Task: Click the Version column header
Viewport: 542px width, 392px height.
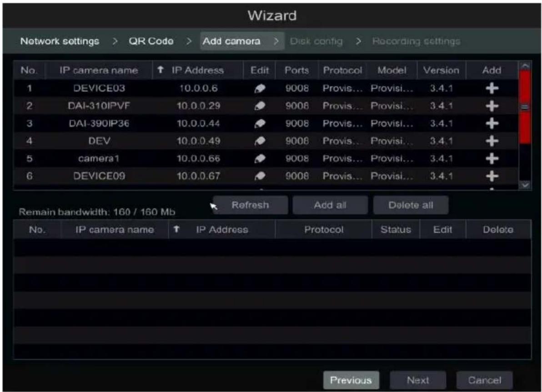Action: [442, 70]
